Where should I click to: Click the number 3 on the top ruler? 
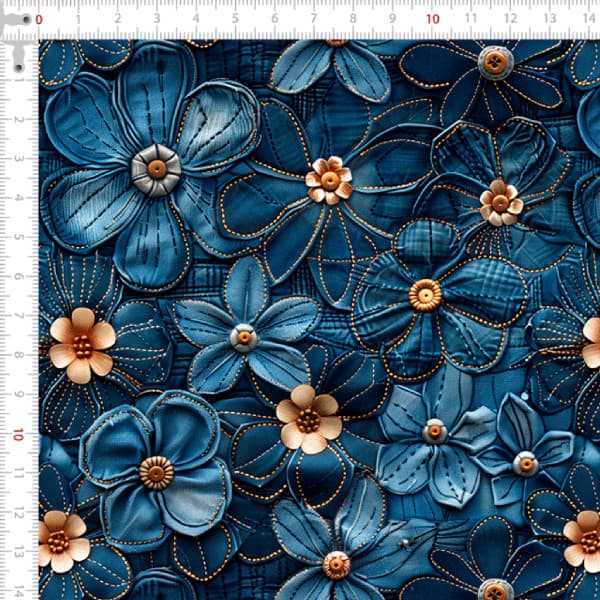[x=157, y=19]
